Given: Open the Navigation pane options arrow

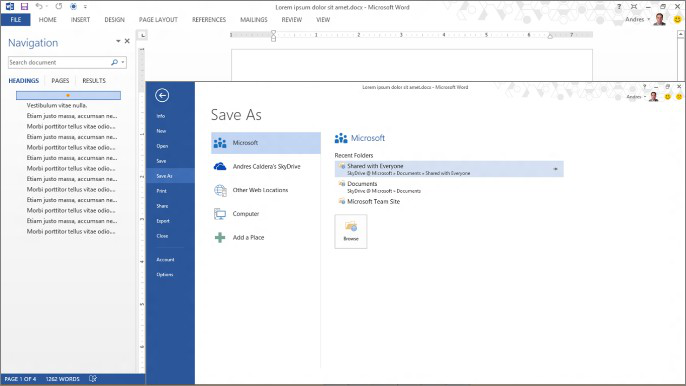Looking at the screenshot, I should tap(118, 41).
